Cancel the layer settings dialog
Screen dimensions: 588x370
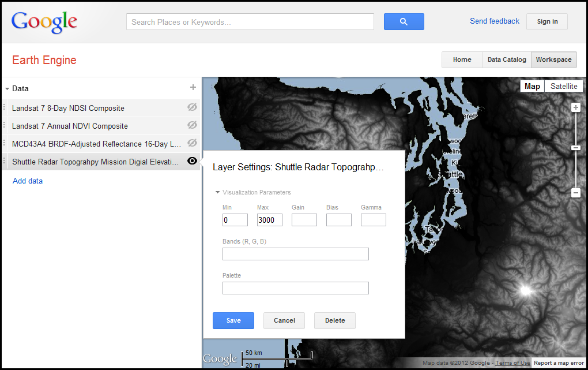[x=284, y=320]
